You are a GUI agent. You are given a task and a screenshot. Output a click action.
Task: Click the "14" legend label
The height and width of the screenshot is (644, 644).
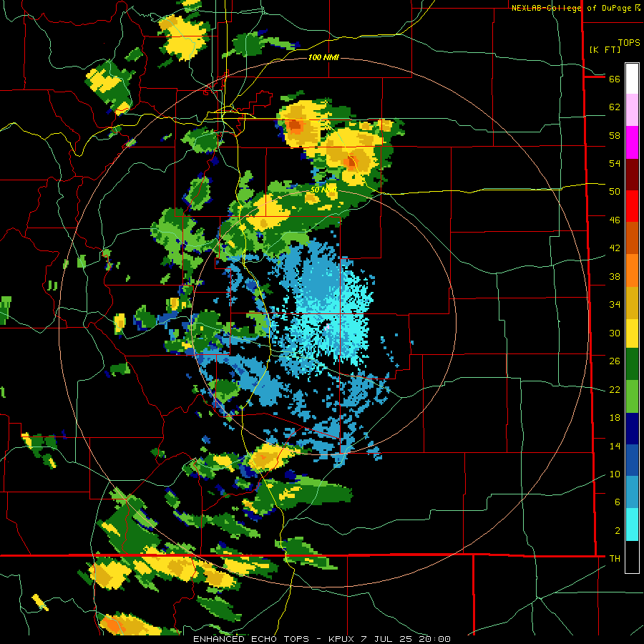tap(615, 446)
